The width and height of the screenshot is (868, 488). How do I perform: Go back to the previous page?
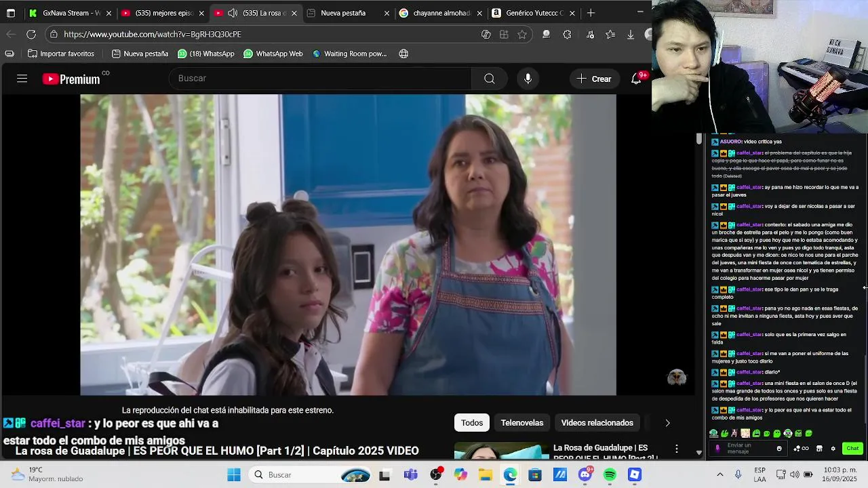(11, 34)
